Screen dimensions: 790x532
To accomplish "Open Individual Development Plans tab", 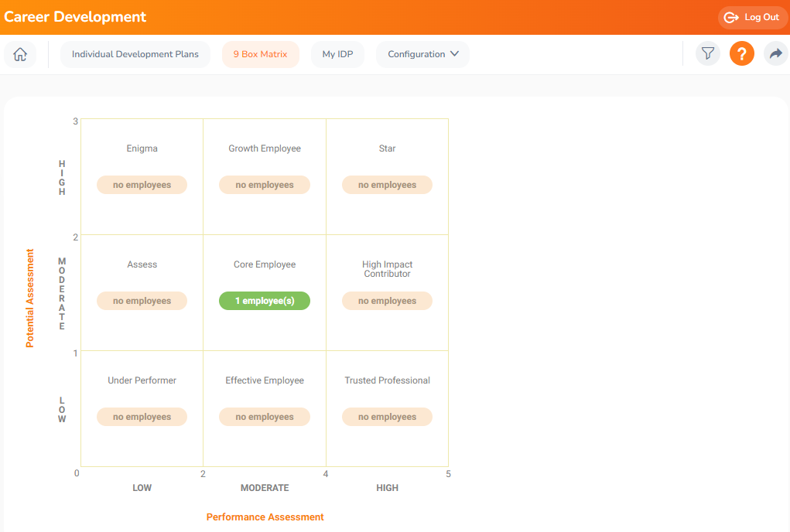I will [135, 54].
